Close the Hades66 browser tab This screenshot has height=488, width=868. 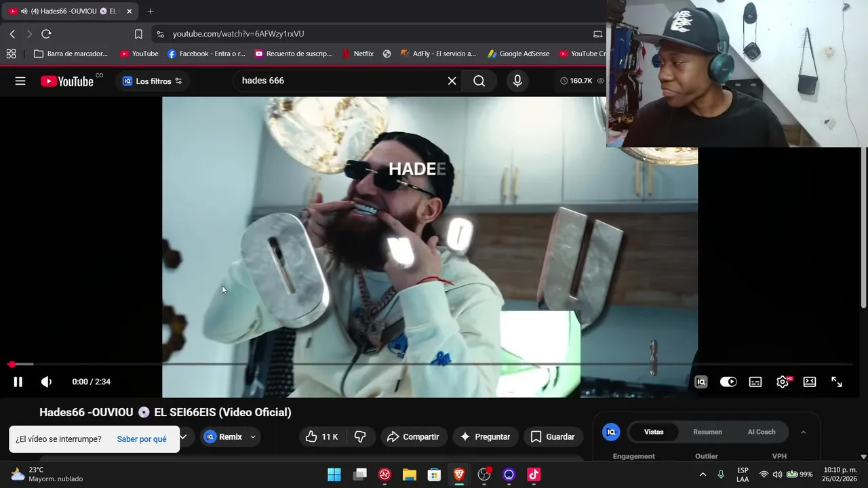tap(129, 12)
